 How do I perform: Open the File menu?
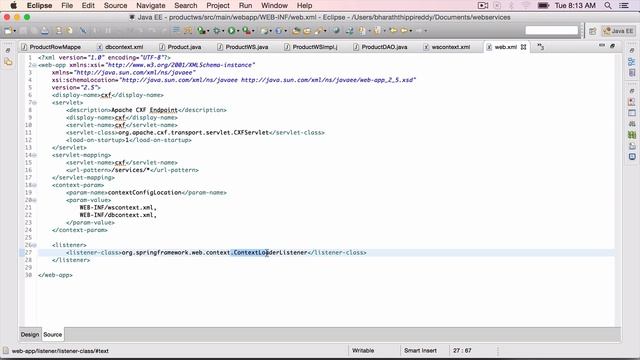pyautogui.click(x=67, y=6)
